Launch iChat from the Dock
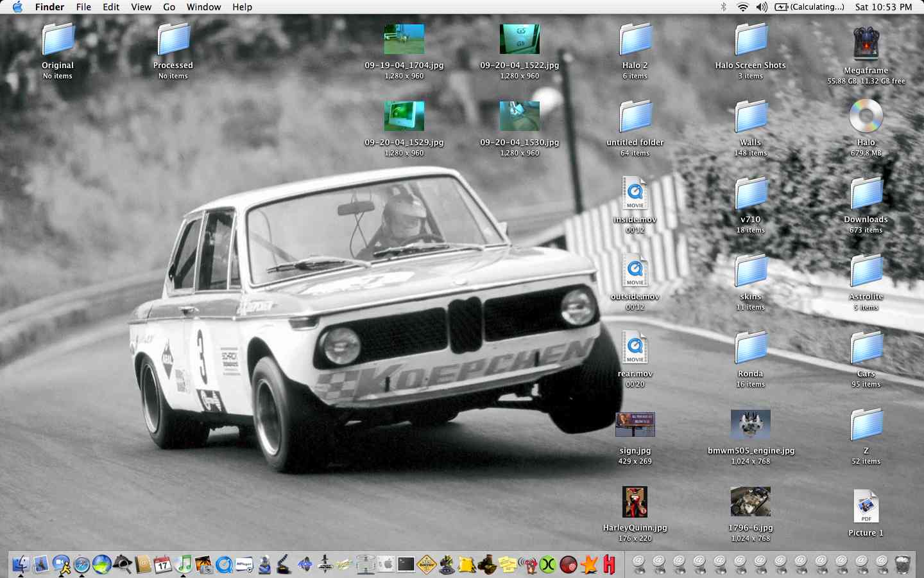This screenshot has height=578, width=924. tap(62, 565)
